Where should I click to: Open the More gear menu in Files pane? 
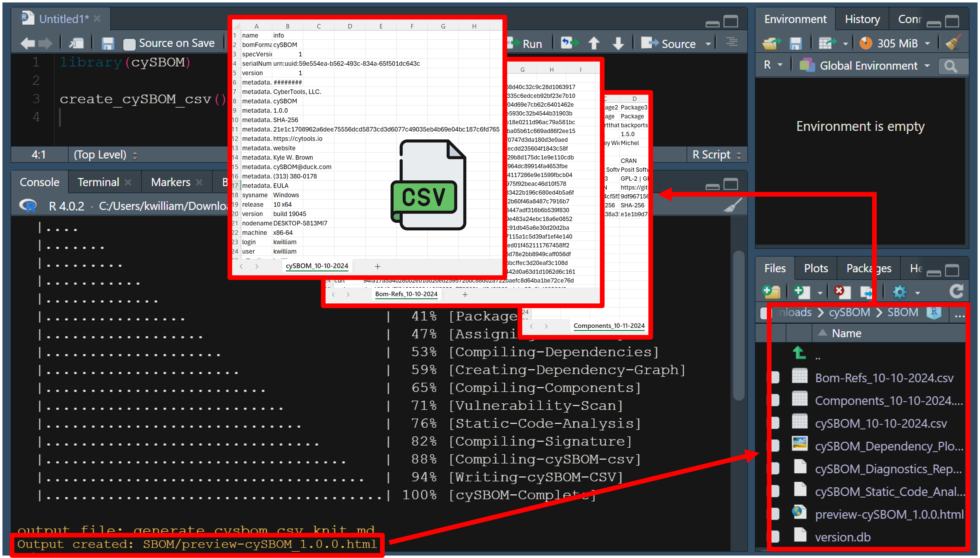pos(906,293)
